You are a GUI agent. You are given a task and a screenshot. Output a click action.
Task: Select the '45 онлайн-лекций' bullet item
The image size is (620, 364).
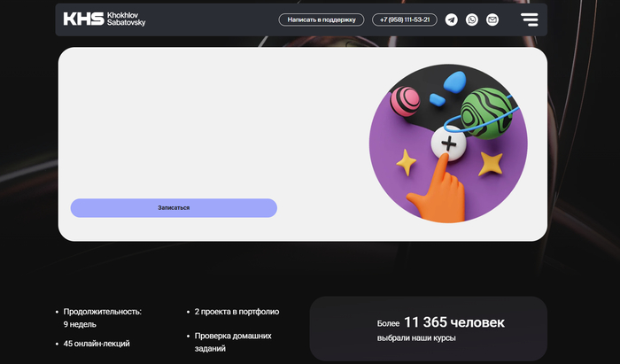(x=97, y=344)
